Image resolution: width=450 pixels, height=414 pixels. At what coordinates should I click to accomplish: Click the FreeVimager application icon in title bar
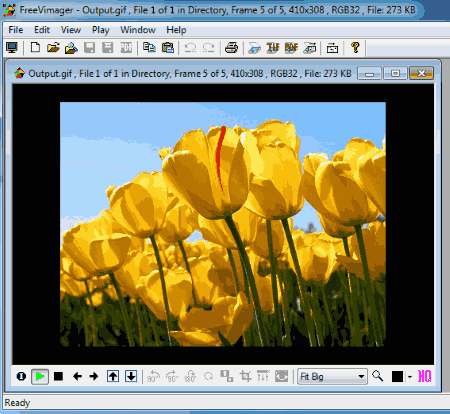click(x=9, y=10)
